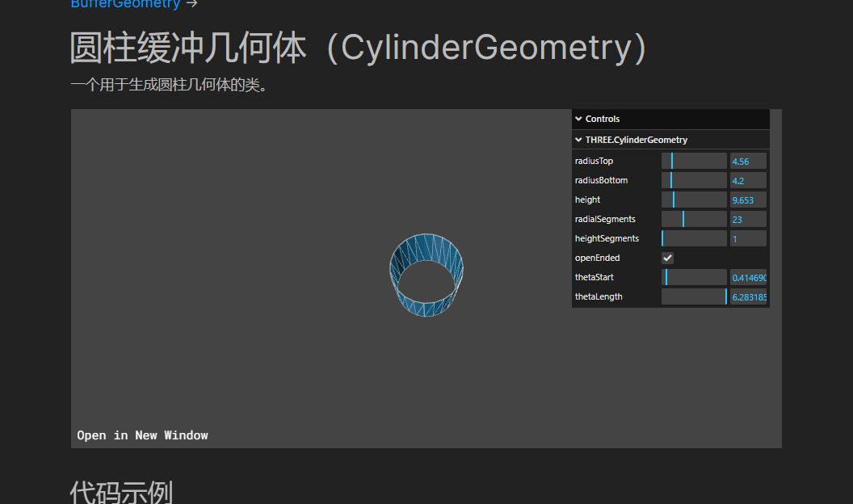Focus the radiusTop value field 4.56
This screenshot has width=853, height=504.
pos(747,161)
